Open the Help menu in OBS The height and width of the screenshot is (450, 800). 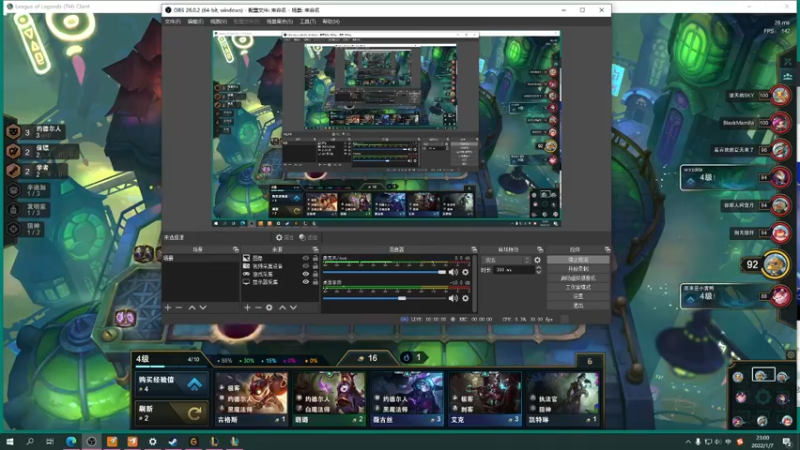point(331,21)
